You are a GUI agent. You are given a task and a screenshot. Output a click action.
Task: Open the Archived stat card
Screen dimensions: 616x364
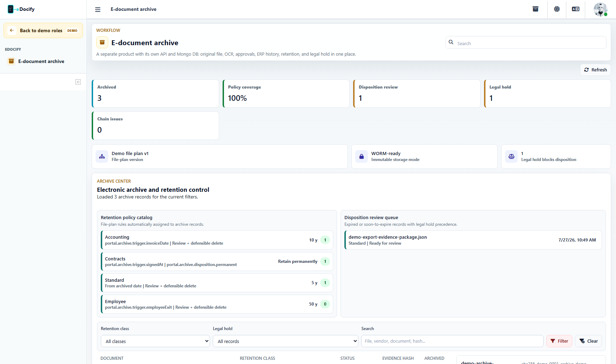(x=155, y=94)
